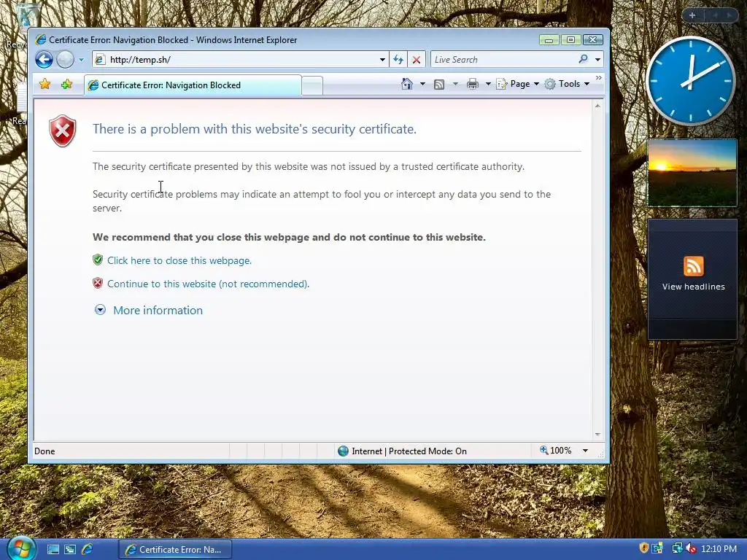Stop loading with the red X icon

click(417, 60)
